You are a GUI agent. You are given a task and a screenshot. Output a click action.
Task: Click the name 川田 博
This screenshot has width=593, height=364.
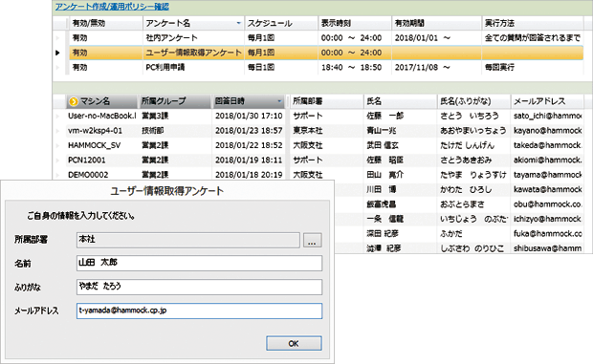(x=382, y=189)
